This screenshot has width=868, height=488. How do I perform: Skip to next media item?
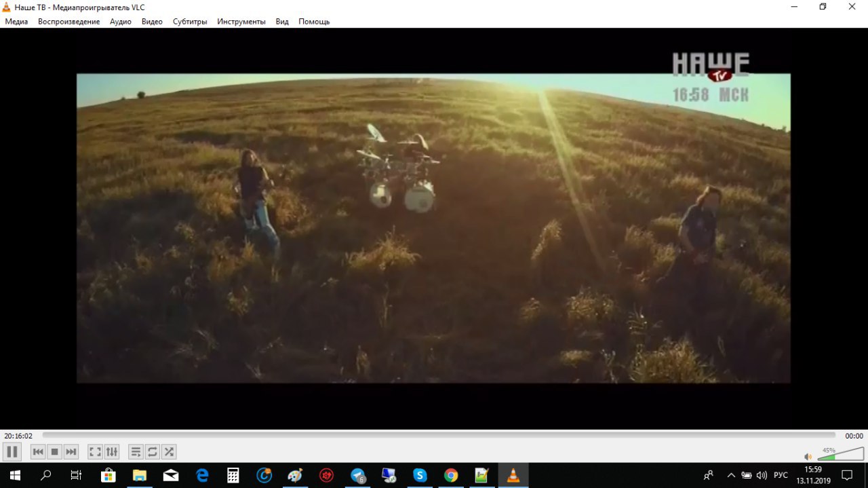point(71,451)
